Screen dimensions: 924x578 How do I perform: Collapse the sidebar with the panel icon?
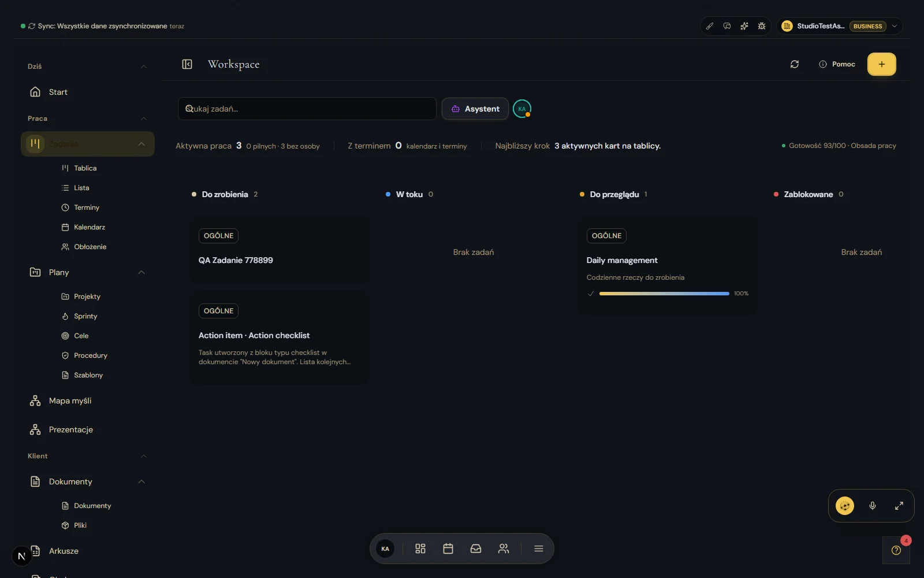(x=187, y=64)
